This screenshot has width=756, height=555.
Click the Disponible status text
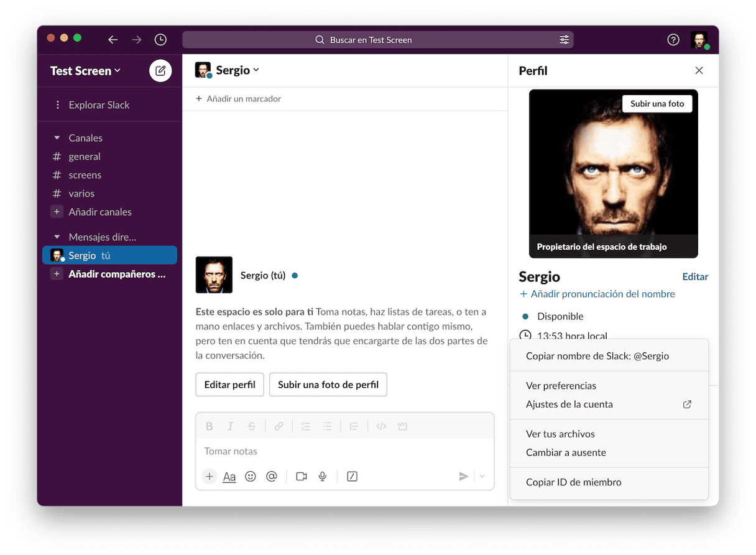click(560, 316)
